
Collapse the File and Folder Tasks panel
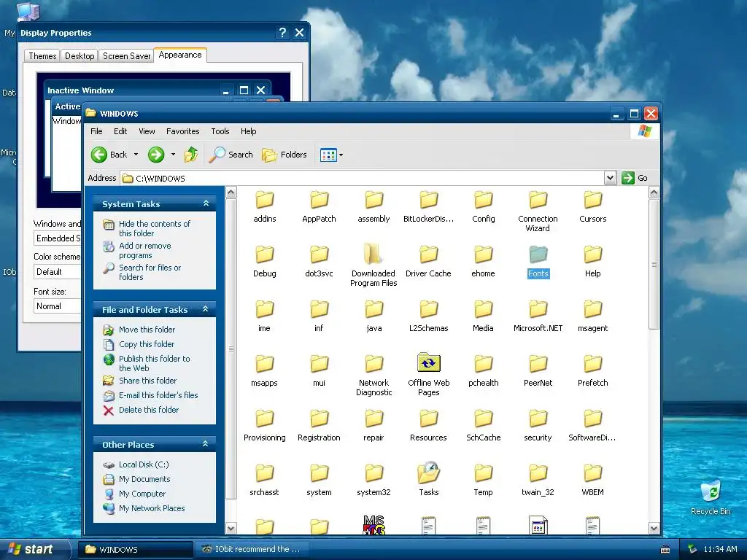point(205,309)
